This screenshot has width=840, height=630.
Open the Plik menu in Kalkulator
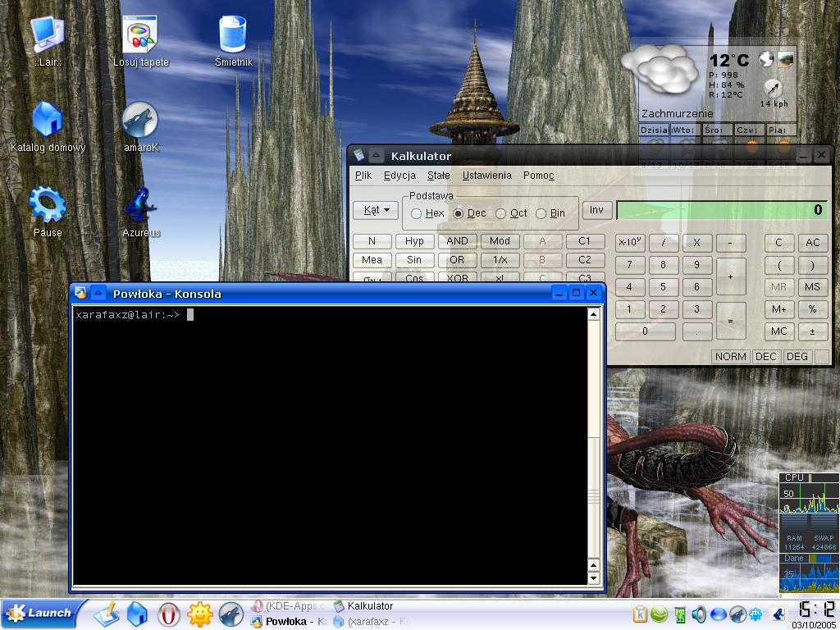(363, 176)
